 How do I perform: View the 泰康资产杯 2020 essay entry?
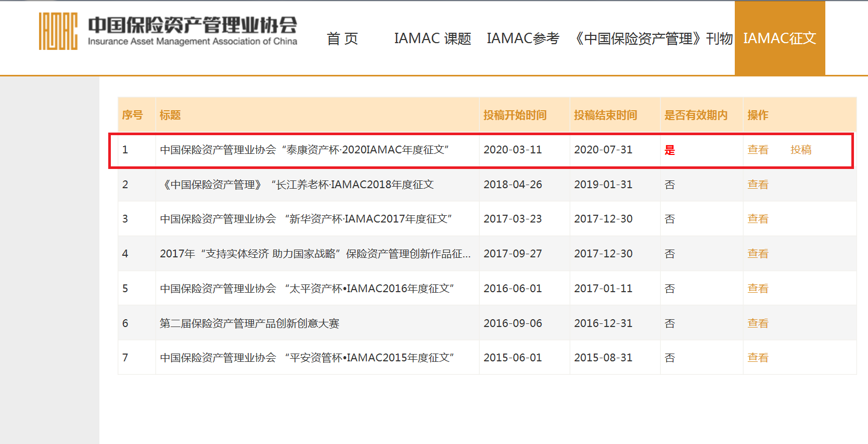(x=757, y=150)
